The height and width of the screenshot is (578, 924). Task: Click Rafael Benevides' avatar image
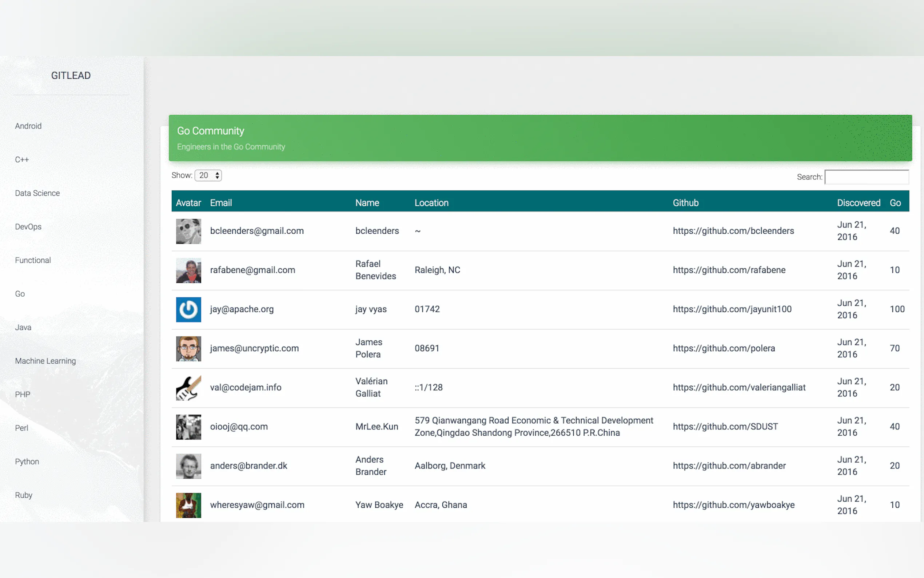[x=188, y=270]
